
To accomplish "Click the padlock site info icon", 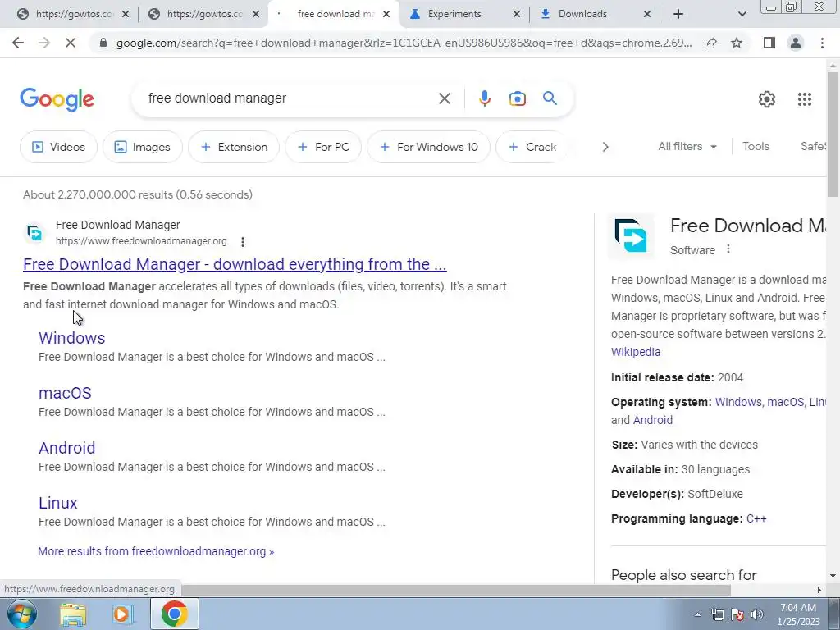I will [103, 43].
